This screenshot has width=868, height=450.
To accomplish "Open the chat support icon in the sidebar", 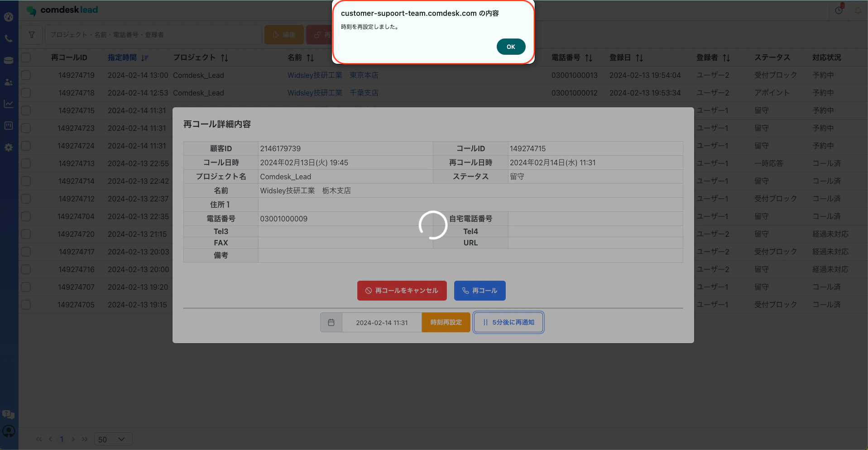I will pyautogui.click(x=9, y=414).
